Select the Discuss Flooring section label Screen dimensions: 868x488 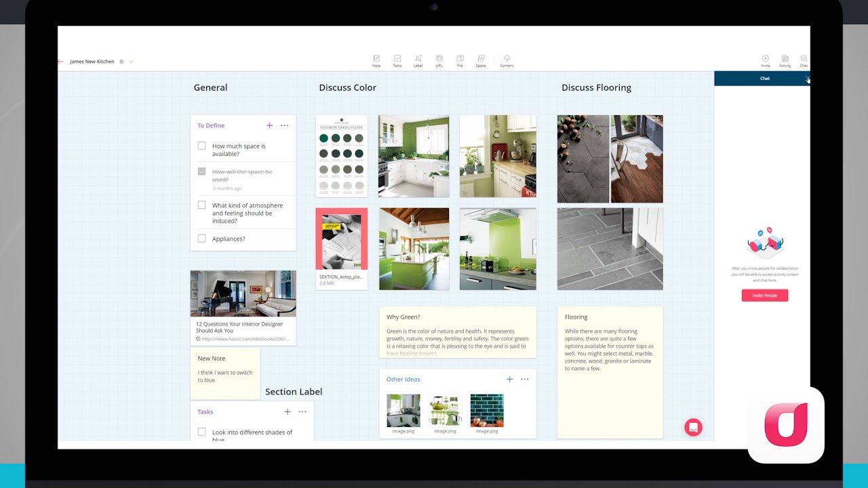[x=596, y=87]
